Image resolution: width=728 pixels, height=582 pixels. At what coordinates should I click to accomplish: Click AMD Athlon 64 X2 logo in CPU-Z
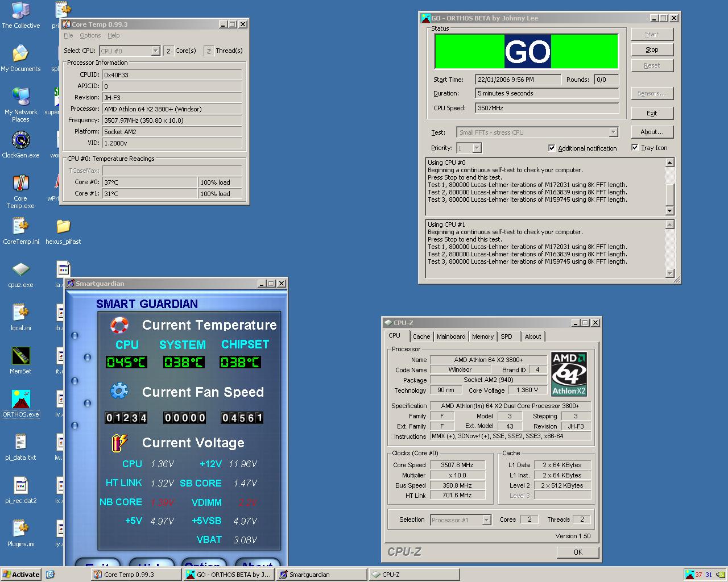coord(569,374)
